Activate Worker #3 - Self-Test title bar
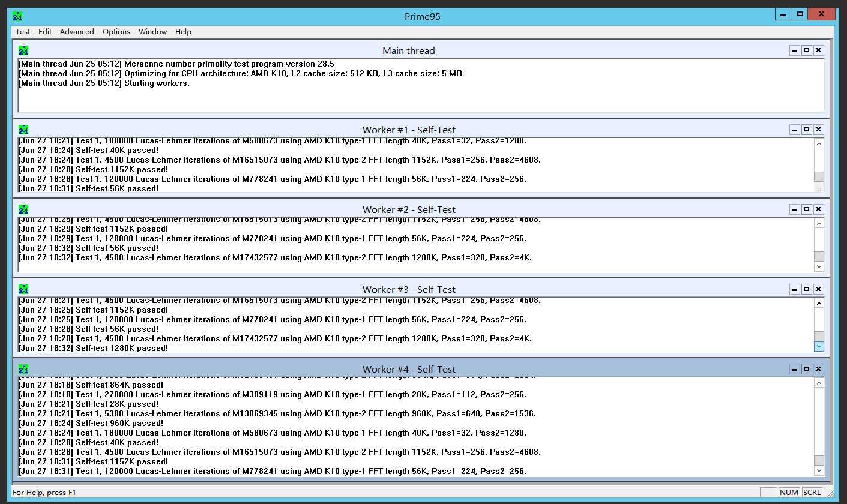The height and width of the screenshot is (504, 847). (x=408, y=289)
